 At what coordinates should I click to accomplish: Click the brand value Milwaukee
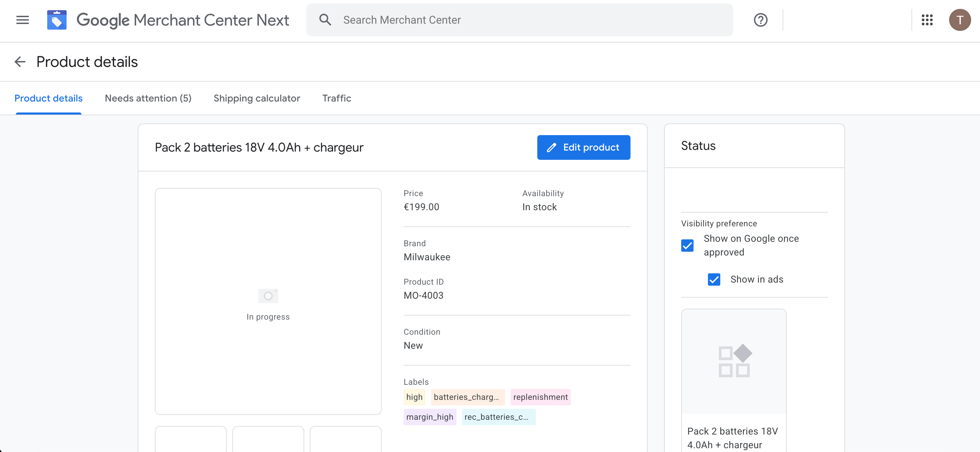click(427, 257)
